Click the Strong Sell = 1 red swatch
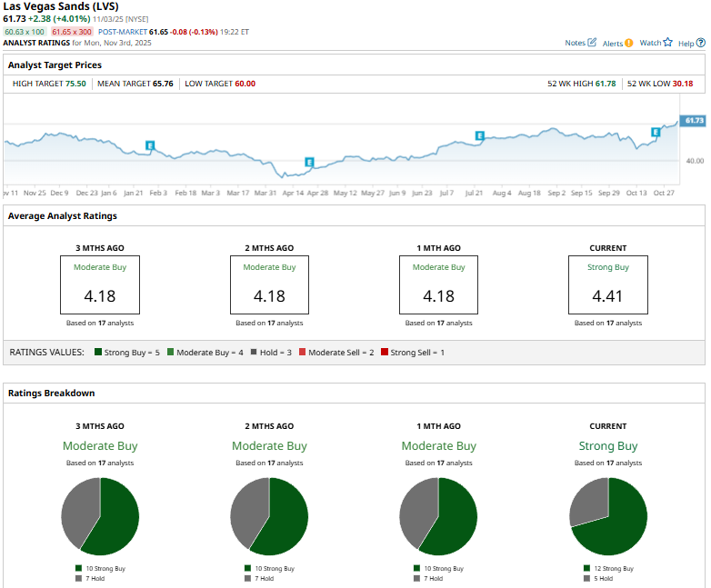 (x=385, y=352)
